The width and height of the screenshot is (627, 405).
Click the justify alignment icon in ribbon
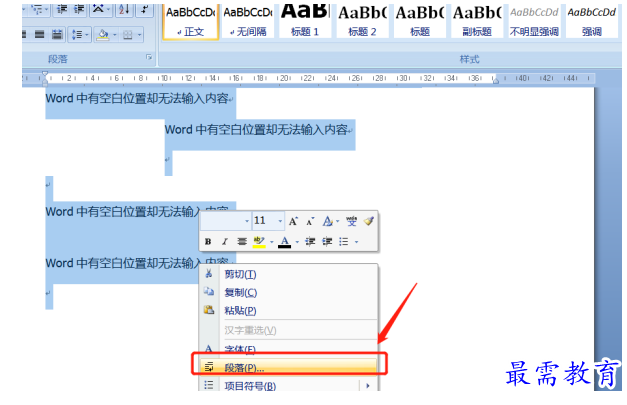click(39, 35)
